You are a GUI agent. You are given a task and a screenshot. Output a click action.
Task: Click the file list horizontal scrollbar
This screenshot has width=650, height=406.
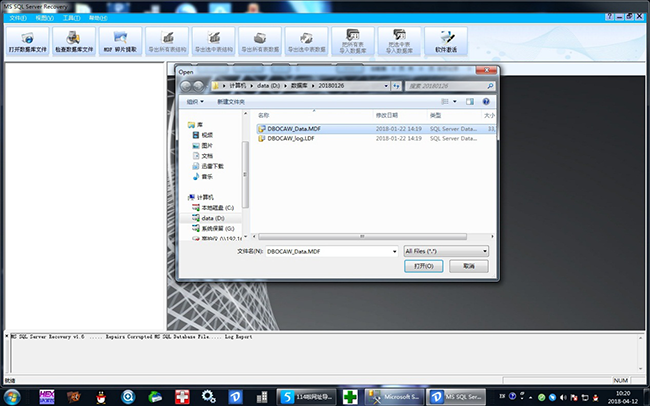click(x=362, y=236)
